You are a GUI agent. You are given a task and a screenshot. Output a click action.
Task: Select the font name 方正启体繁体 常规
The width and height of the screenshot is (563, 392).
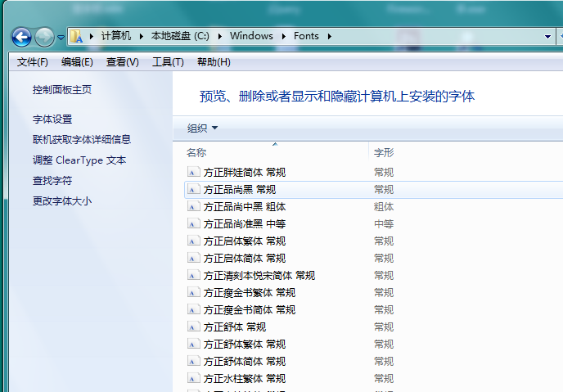point(245,241)
